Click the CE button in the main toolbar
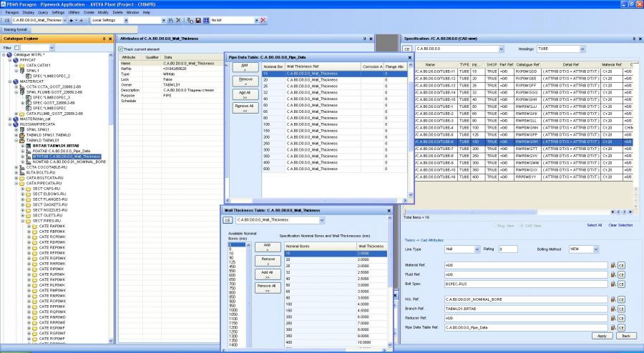 (7, 20)
